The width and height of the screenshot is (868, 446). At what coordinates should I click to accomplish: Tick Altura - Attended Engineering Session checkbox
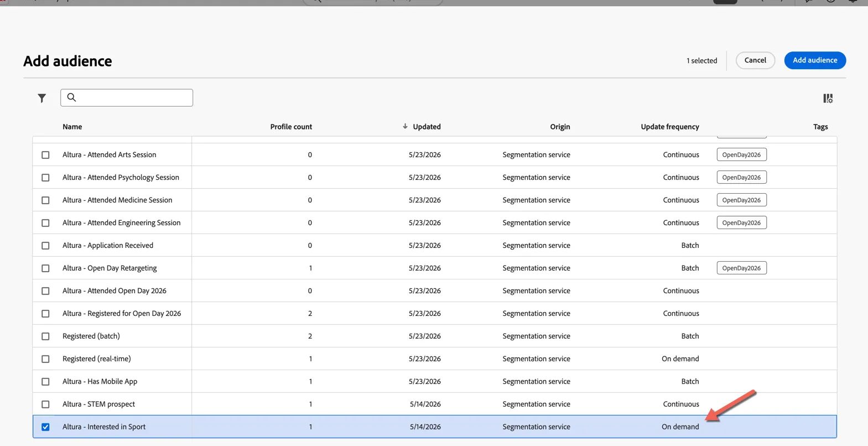click(x=45, y=222)
